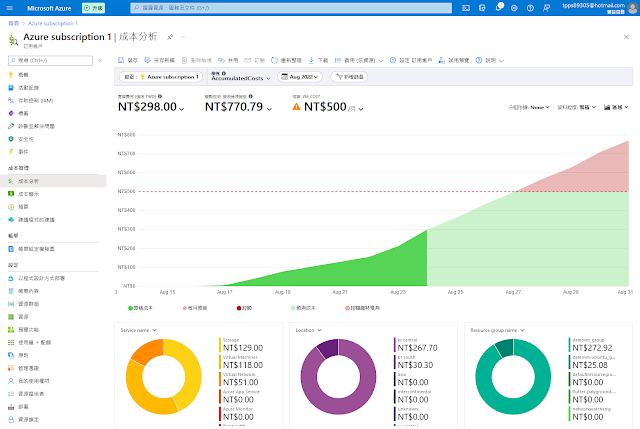This screenshot has width=640, height=429.
Task: Click the Add filter pill
Action: point(349,77)
